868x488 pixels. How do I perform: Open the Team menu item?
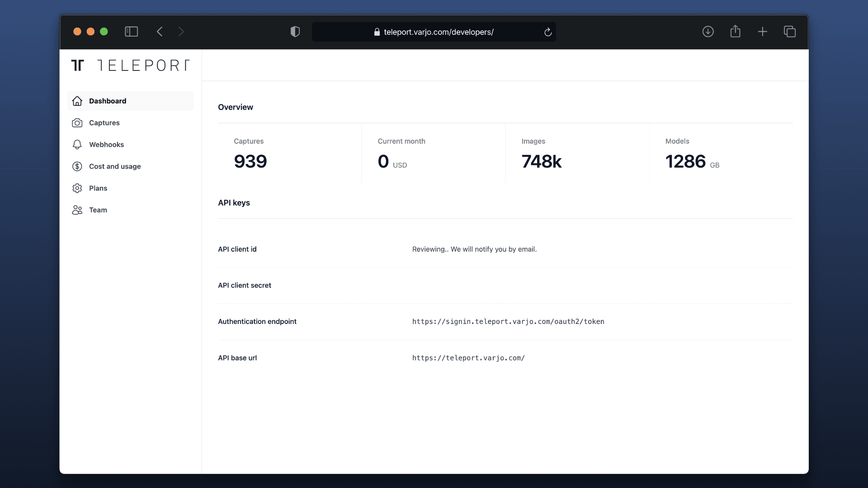click(130, 210)
